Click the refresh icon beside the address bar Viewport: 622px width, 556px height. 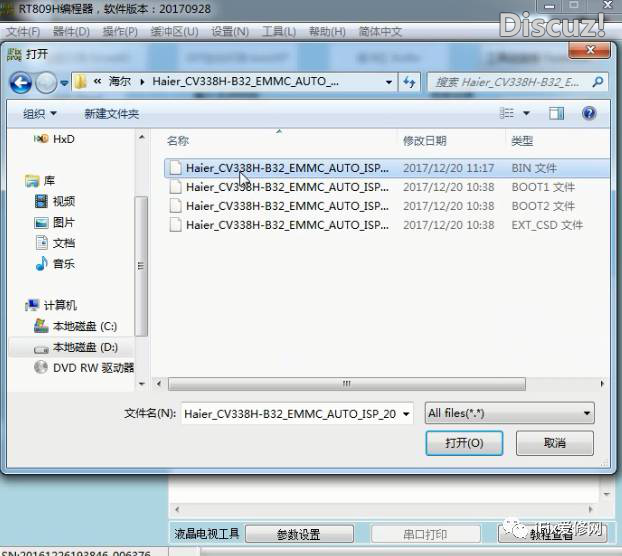[x=410, y=82]
